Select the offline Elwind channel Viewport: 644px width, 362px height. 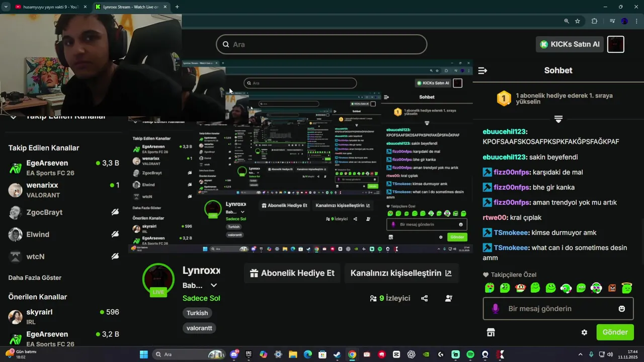point(63,234)
